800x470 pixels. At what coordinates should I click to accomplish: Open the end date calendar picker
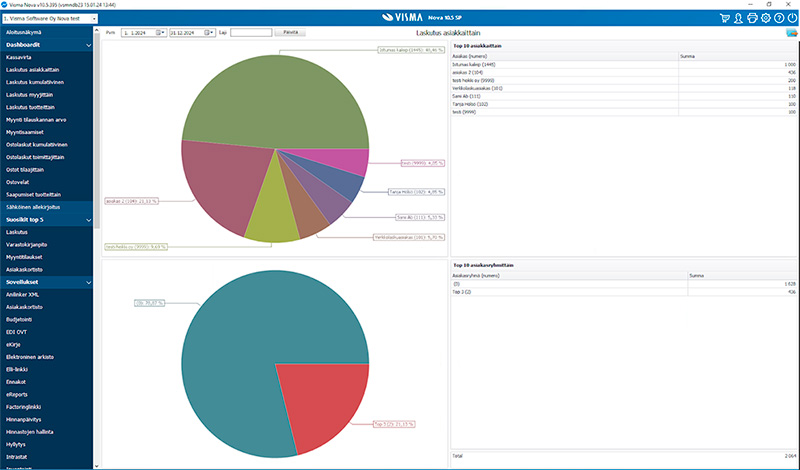pyautogui.click(x=209, y=33)
